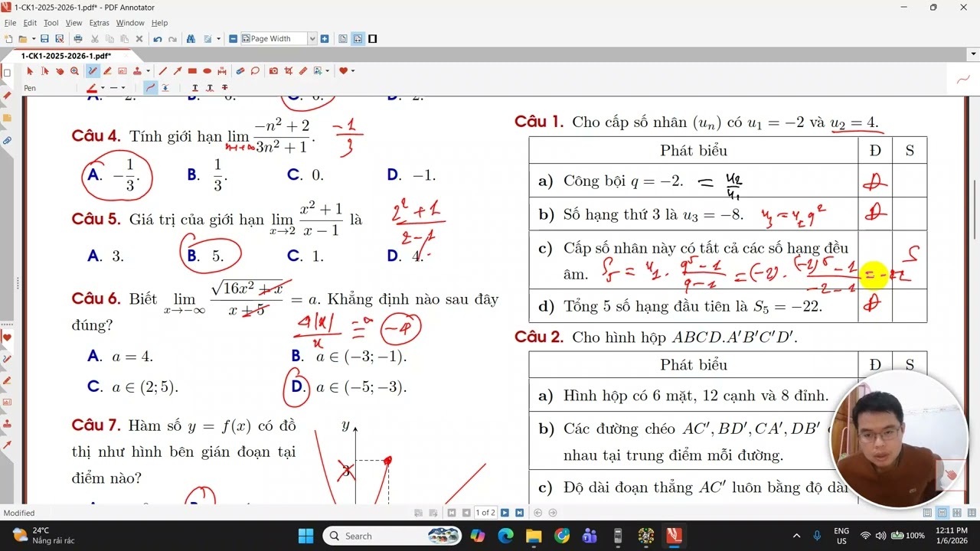Click the Find binoculars icon
The image size is (980, 551).
(191, 38)
